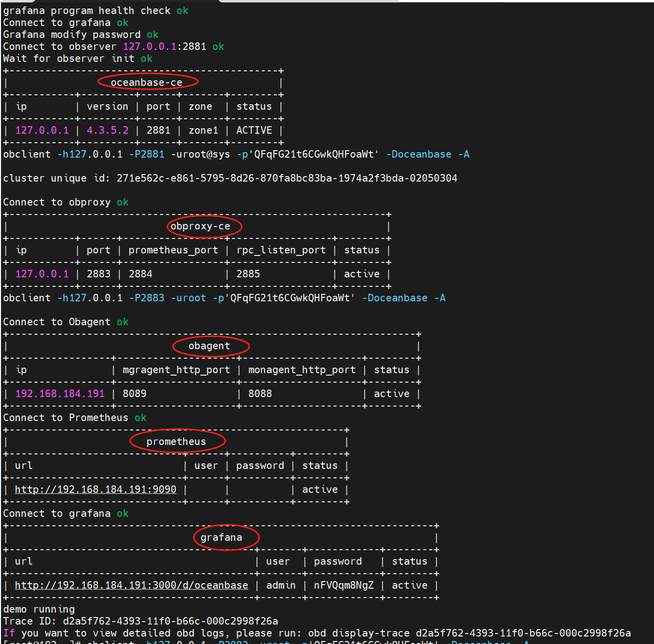Click the prometheus active status cell
Image resolution: width=654 pixels, height=644 pixels.
click(320, 489)
